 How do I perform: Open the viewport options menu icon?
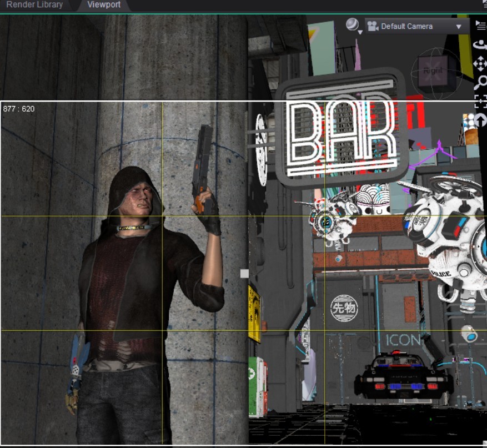[x=481, y=25]
